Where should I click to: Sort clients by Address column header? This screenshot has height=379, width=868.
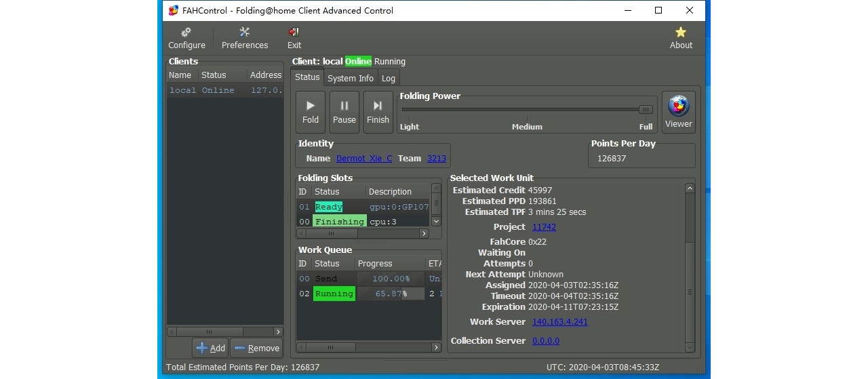pos(265,75)
